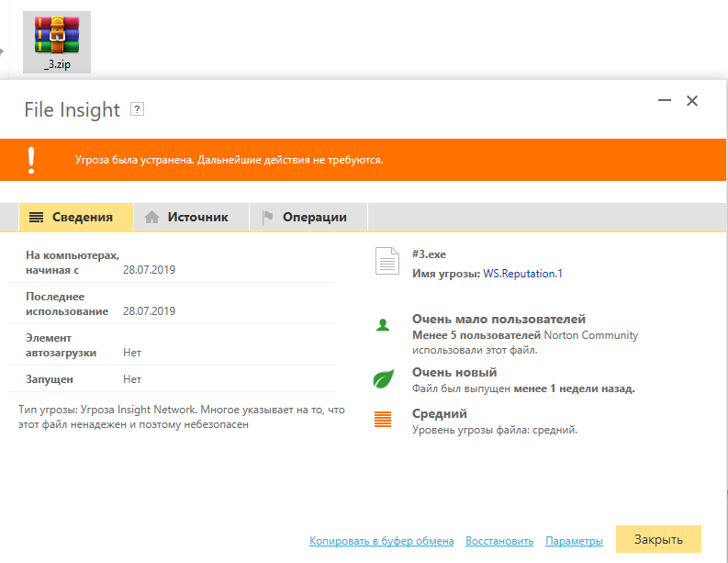Open the Операции tab

[x=308, y=217]
